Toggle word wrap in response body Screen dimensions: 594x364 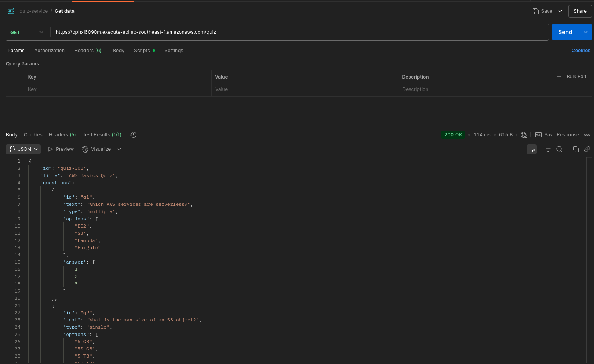pos(531,149)
